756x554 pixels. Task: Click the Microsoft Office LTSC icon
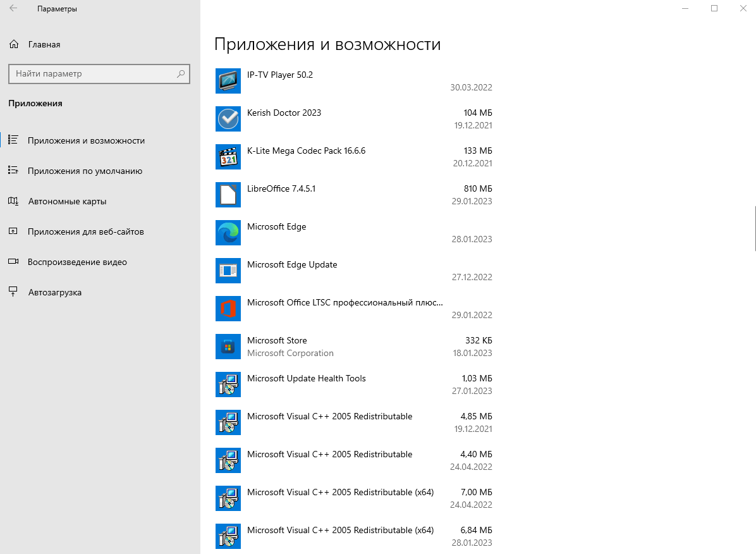click(228, 309)
